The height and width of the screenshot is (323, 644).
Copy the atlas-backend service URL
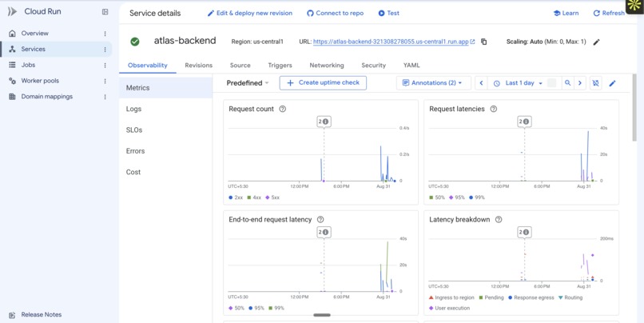(x=484, y=42)
